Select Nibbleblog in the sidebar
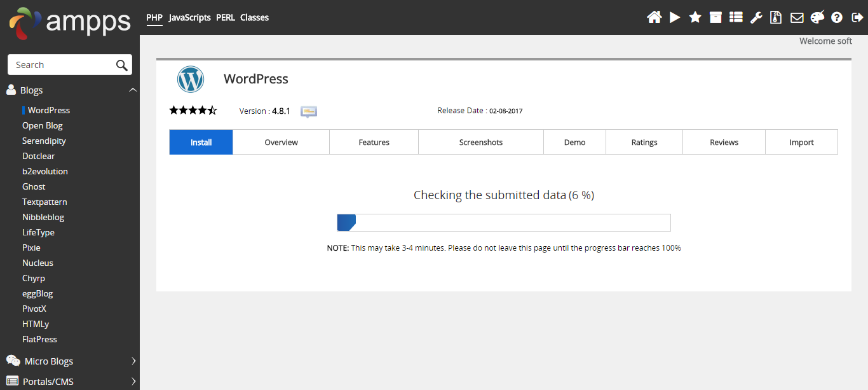Screen dimensions: 868x390 point(43,217)
